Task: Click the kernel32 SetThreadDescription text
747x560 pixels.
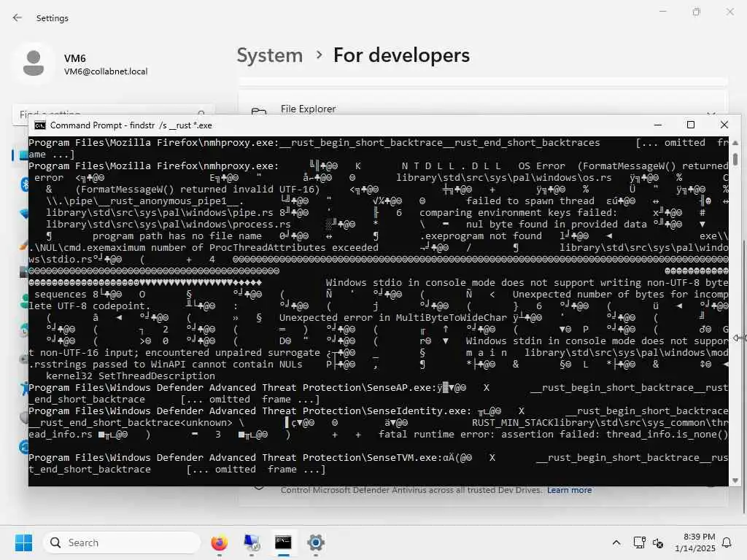Action: point(130,376)
